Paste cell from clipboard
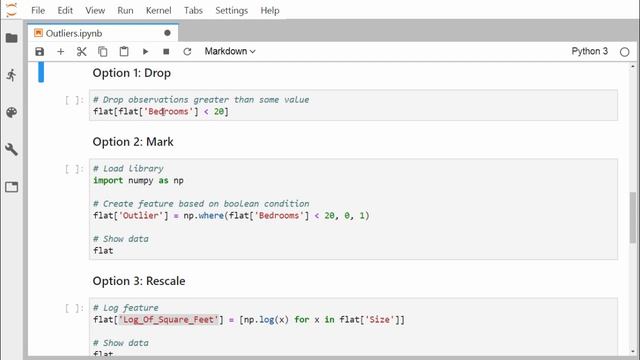 [x=124, y=51]
